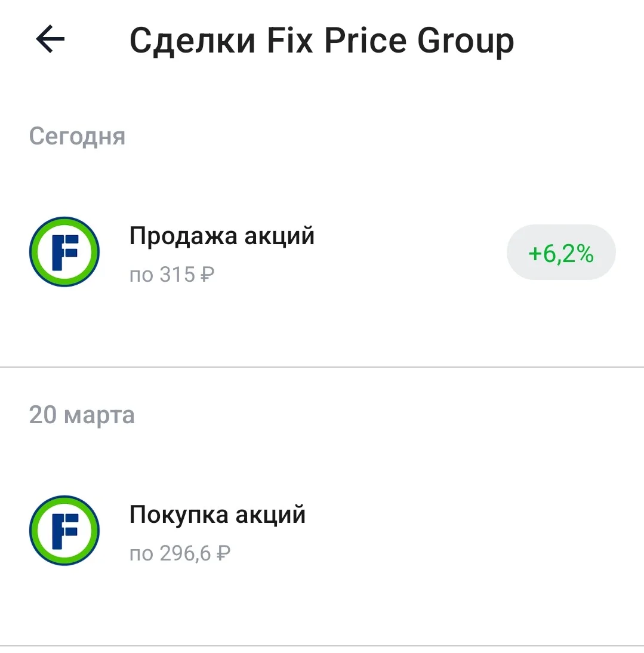Open the Покупка акций deal
The width and height of the screenshot is (644, 653).
(322, 531)
